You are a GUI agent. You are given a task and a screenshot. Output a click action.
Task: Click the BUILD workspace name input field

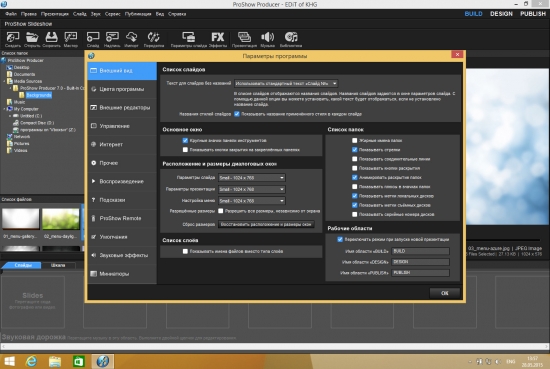(420, 251)
